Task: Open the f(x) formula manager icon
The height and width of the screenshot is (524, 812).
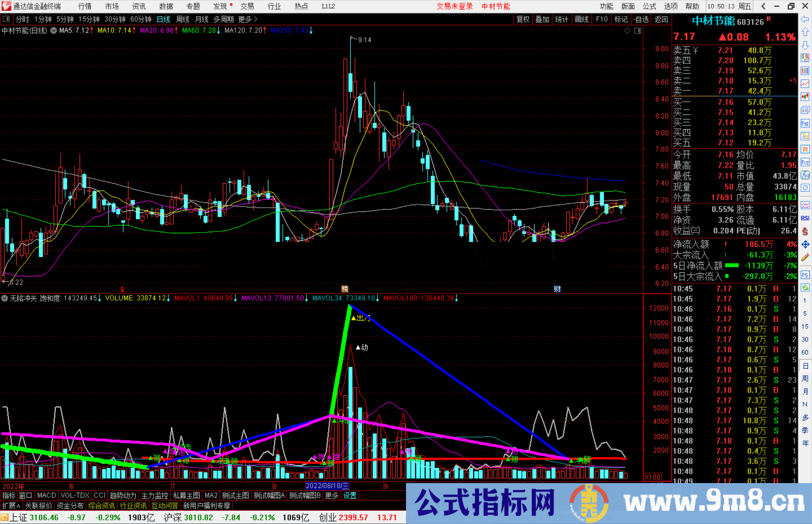Action: tap(805, 175)
